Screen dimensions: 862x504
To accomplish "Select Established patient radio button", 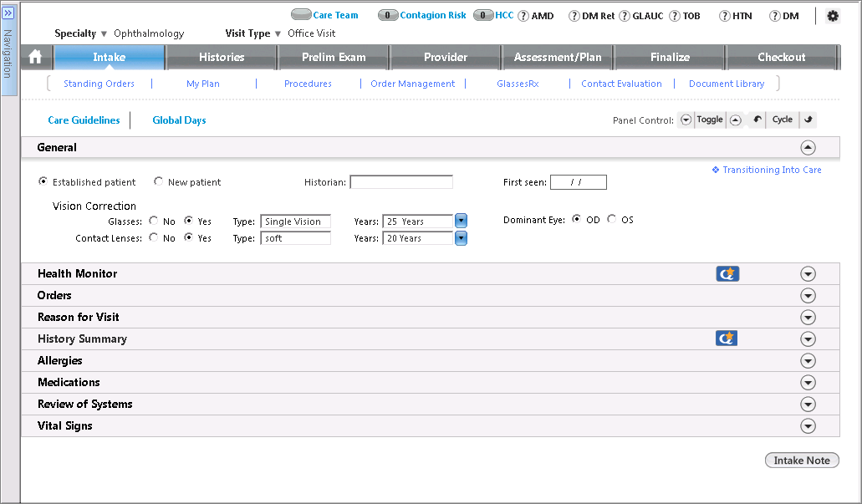I will pos(43,181).
